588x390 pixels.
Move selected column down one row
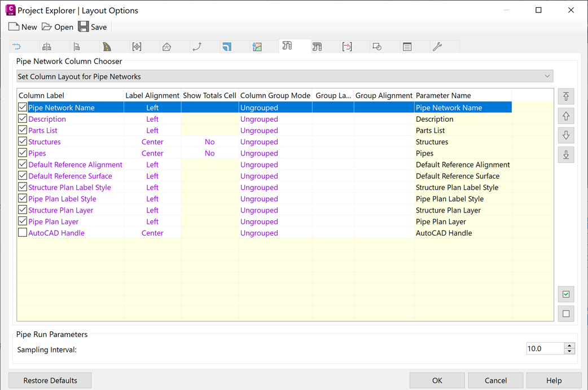(x=566, y=135)
